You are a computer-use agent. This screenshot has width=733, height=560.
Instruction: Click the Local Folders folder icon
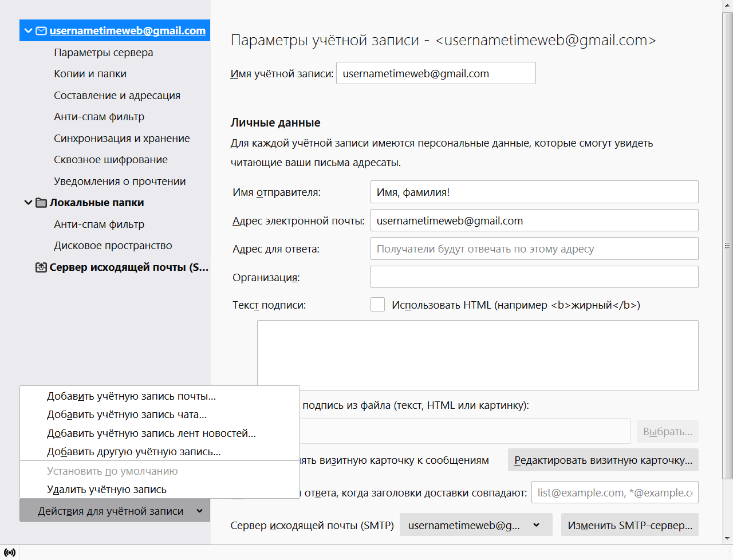coord(41,203)
